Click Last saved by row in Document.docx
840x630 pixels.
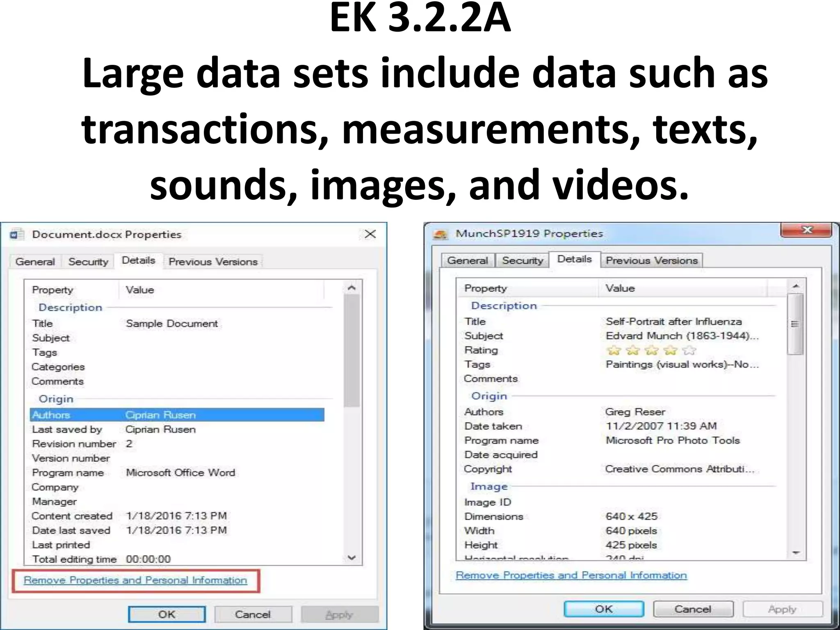(177, 429)
